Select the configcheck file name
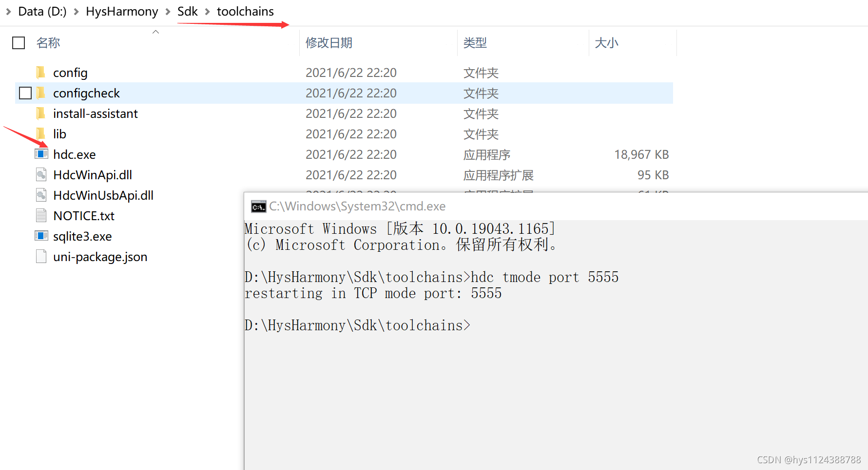868x470 pixels. coord(86,93)
